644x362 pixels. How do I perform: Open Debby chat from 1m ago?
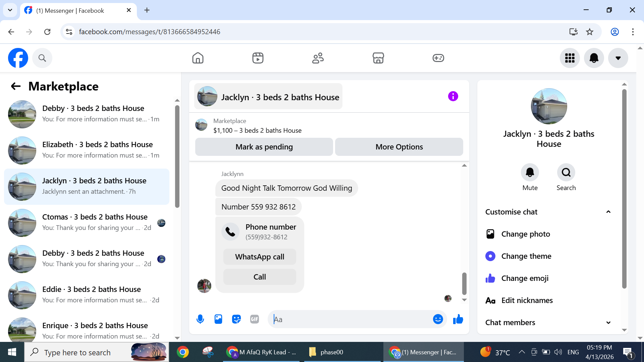87,114
